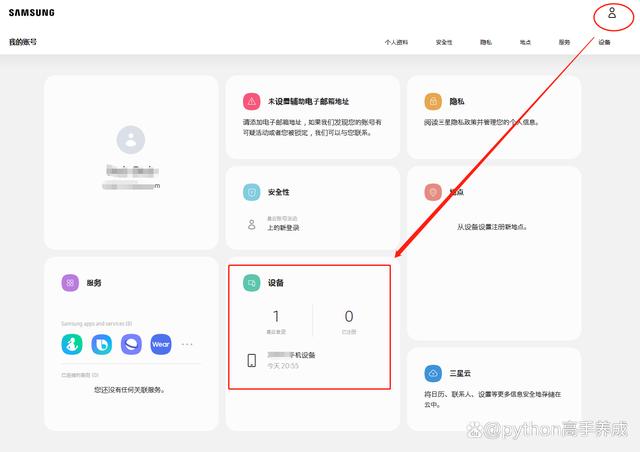Switch to the 地点 navigation tab

pyautogui.click(x=525, y=42)
